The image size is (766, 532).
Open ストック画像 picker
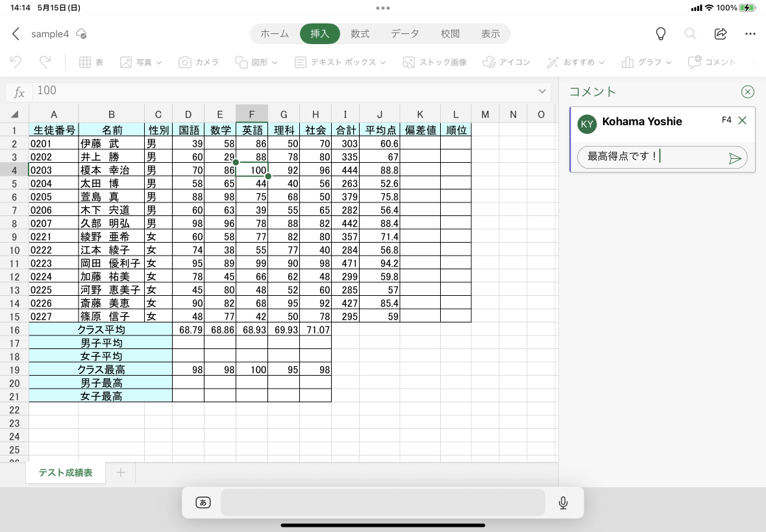[x=435, y=62]
